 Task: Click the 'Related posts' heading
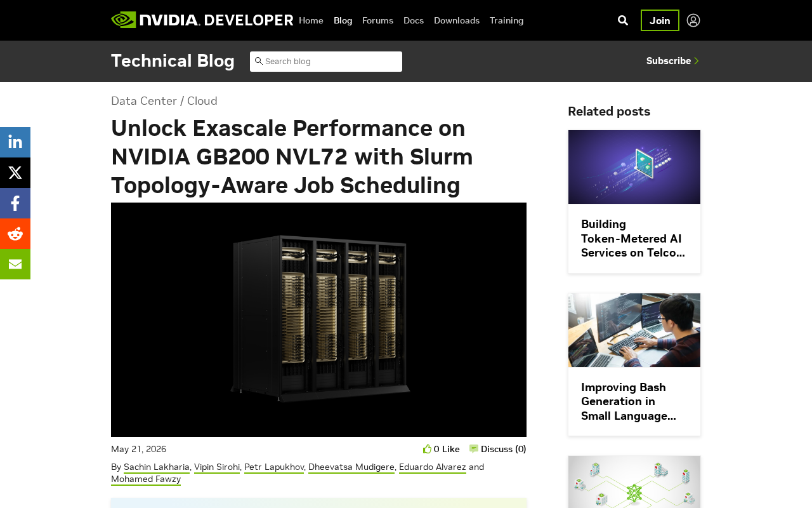609,111
